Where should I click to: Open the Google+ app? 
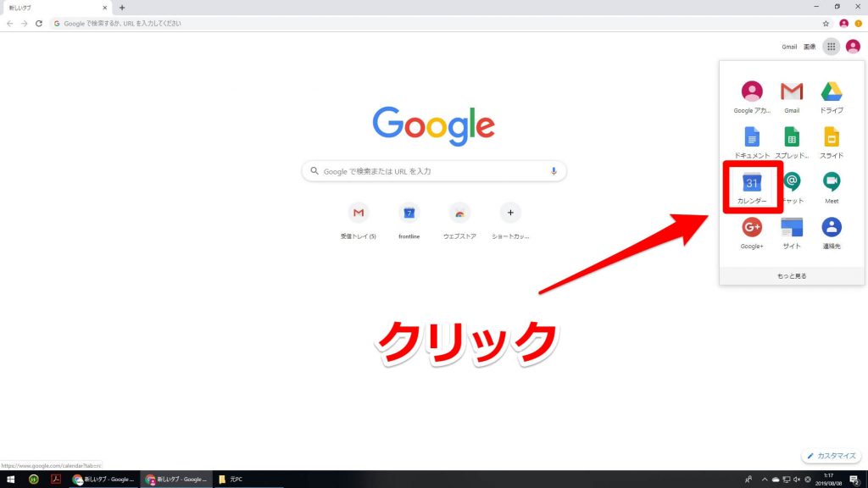pos(752,233)
